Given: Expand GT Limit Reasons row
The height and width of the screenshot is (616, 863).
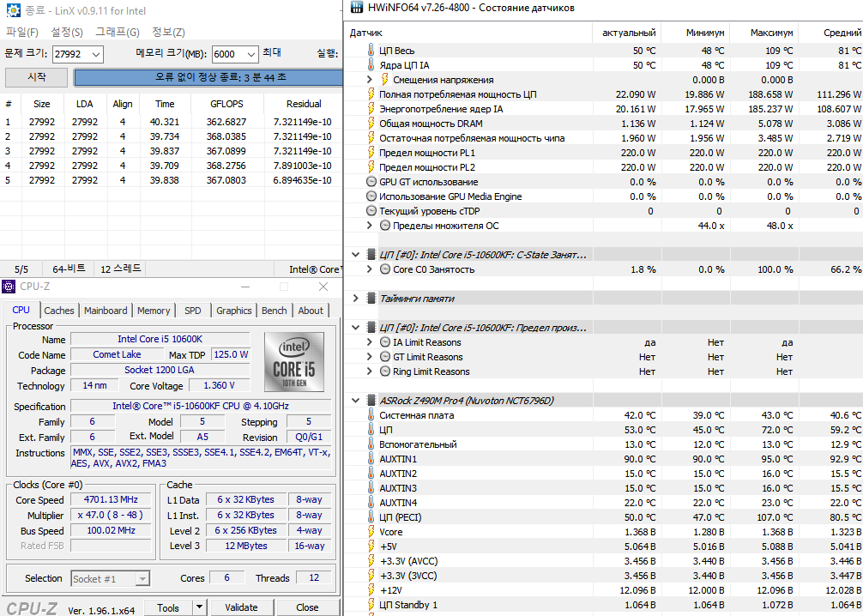Looking at the screenshot, I should pos(370,357).
